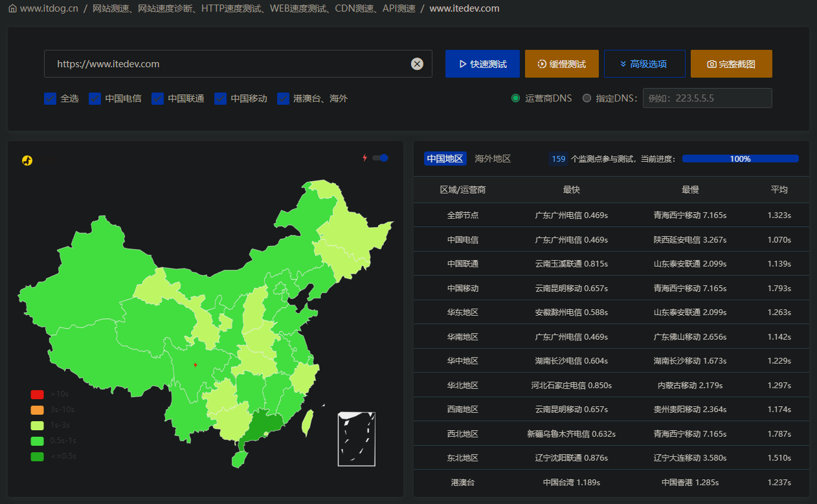Select the 中国地区 tab

pos(445,159)
